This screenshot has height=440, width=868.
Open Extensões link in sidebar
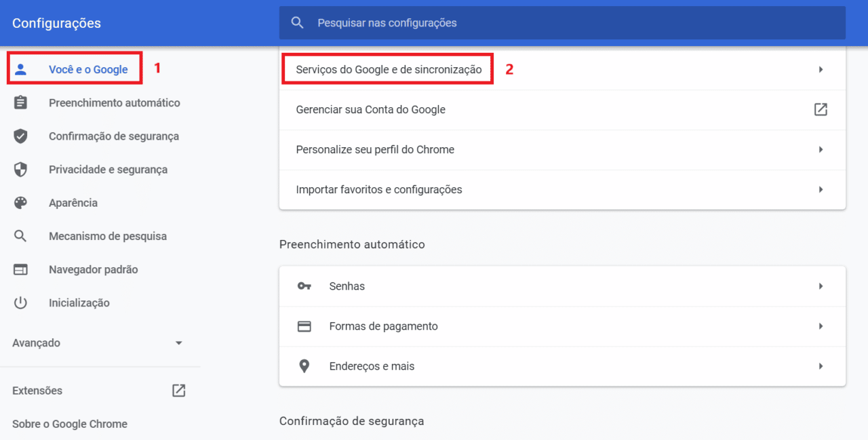(x=37, y=391)
